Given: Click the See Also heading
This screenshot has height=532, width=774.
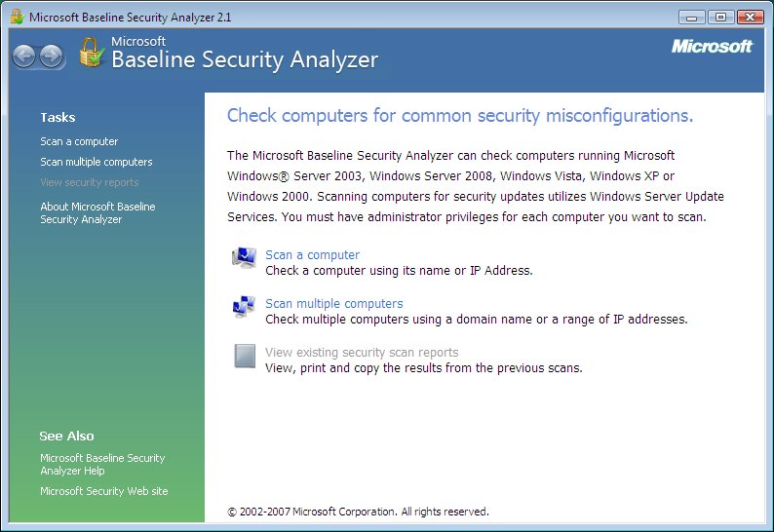Looking at the screenshot, I should (x=66, y=437).
